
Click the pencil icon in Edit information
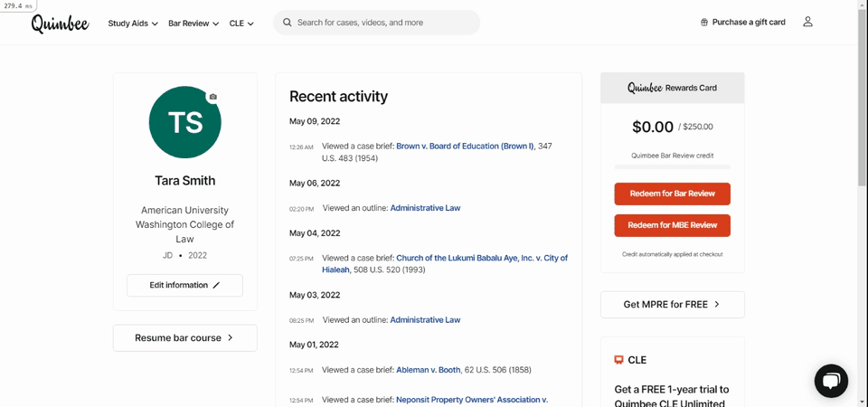click(x=216, y=285)
